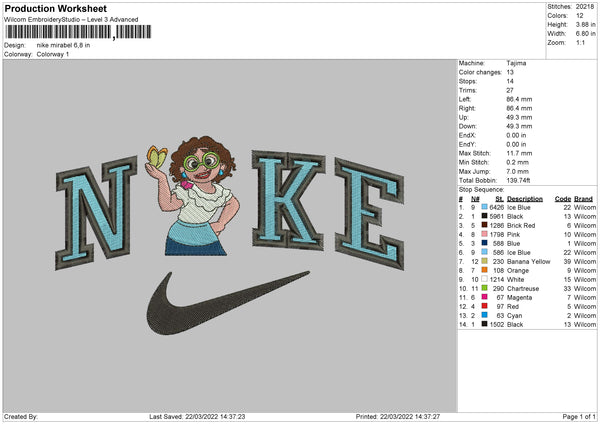Click the 'Stop Sequence:' heading
The height and width of the screenshot is (424, 600).
481,190
